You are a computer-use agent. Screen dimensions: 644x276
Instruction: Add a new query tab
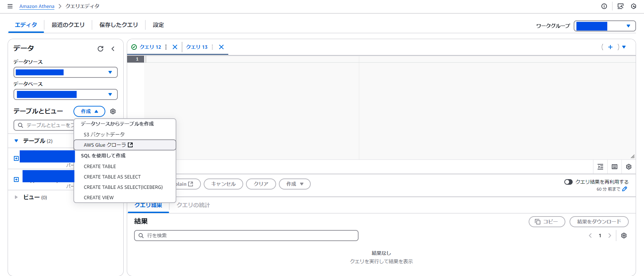(x=610, y=47)
